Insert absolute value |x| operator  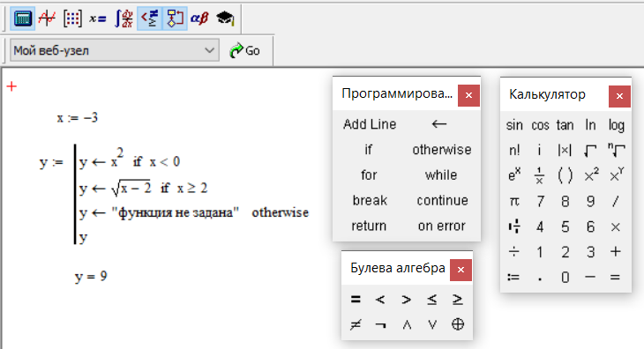pyautogui.click(x=565, y=151)
